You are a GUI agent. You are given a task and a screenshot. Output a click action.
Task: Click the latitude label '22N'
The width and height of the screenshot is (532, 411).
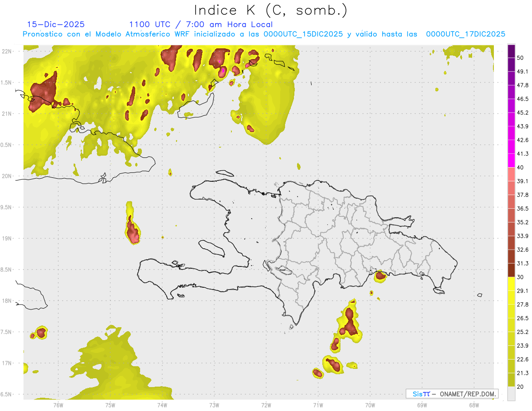point(7,51)
